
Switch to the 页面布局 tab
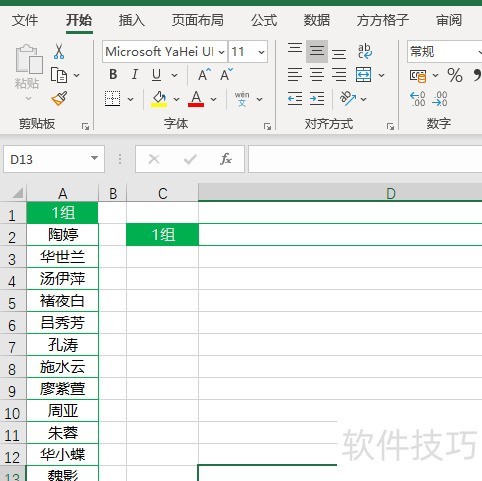[x=198, y=20]
